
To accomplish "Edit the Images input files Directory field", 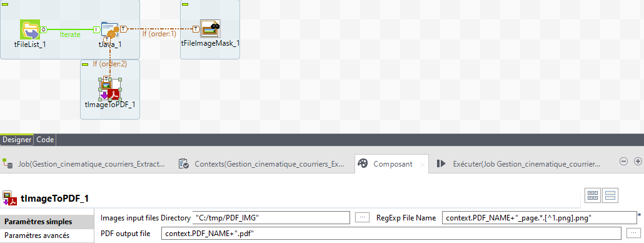I will pos(271,217).
